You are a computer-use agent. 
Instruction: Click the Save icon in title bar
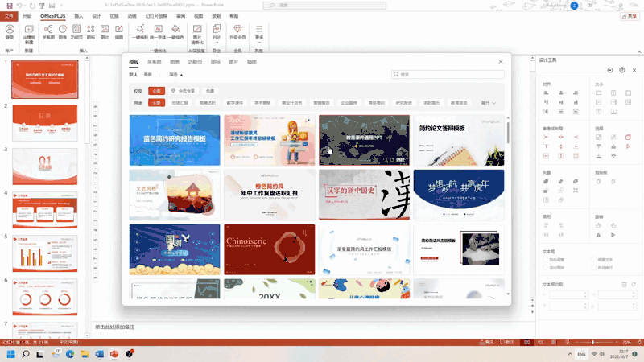(x=10, y=6)
